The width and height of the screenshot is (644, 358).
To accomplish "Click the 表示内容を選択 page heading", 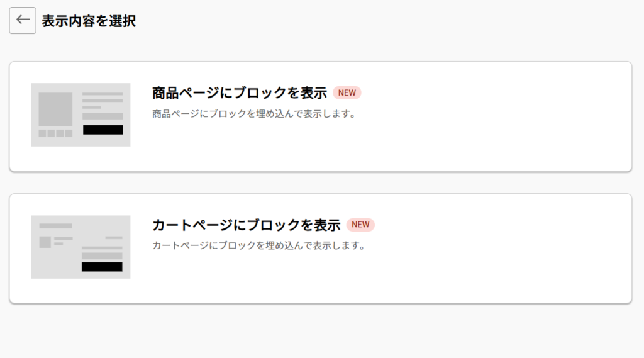I will coord(89,21).
